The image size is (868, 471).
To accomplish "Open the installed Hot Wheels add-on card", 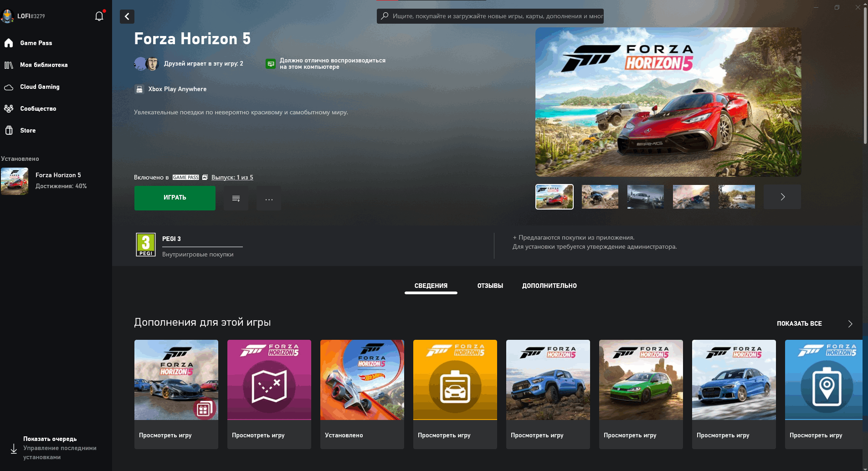I will (x=362, y=394).
